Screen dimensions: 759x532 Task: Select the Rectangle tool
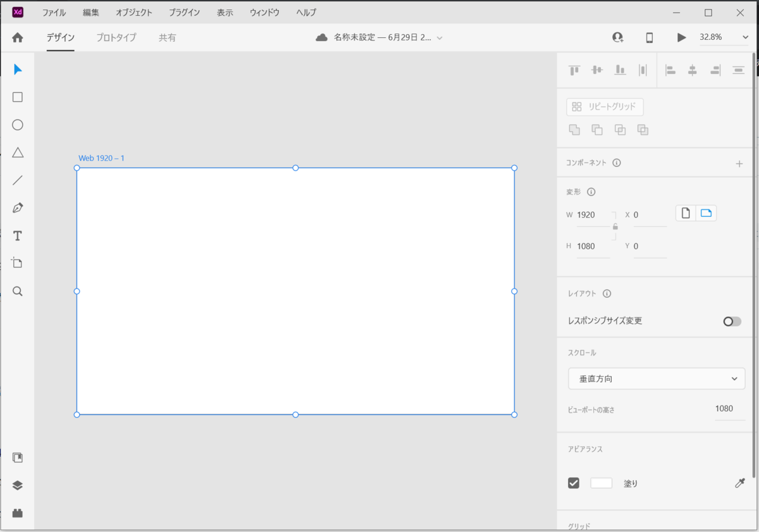[18, 97]
